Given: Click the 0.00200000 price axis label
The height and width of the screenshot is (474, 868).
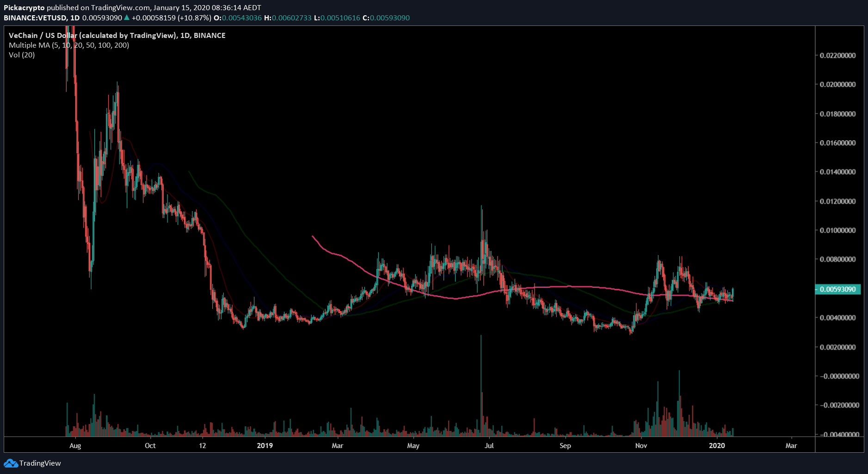Looking at the screenshot, I should pos(837,347).
